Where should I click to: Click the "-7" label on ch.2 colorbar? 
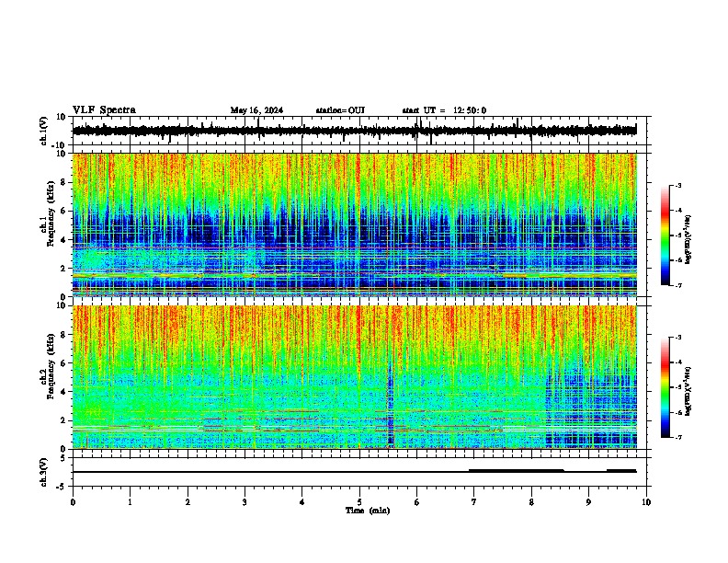[677, 438]
